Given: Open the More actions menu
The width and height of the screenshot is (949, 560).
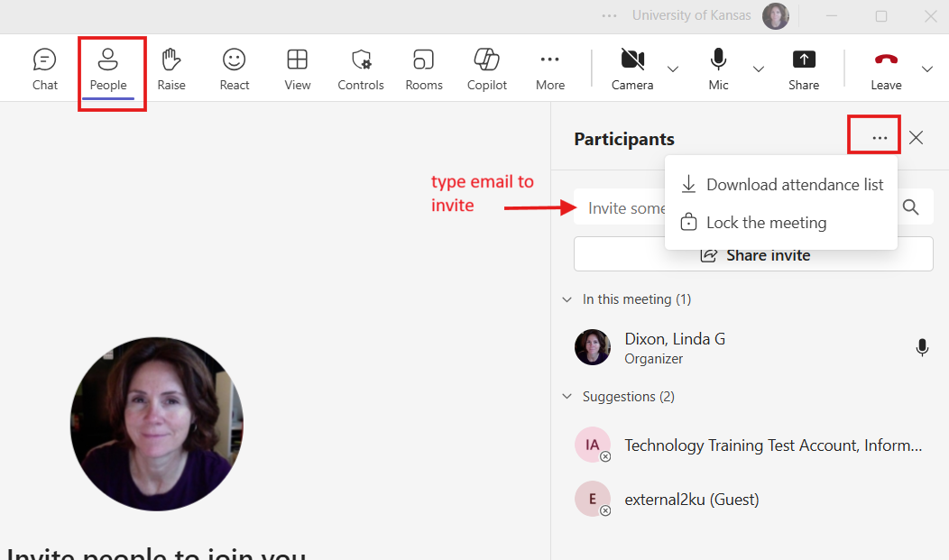Looking at the screenshot, I should point(550,69).
